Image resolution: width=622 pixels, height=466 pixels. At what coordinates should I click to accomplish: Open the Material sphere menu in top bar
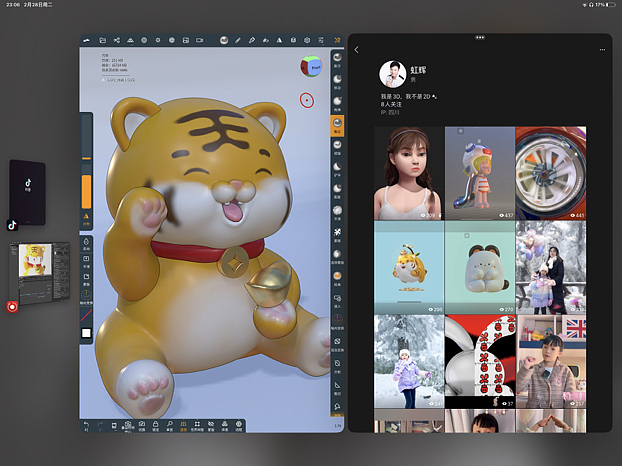[144, 40]
